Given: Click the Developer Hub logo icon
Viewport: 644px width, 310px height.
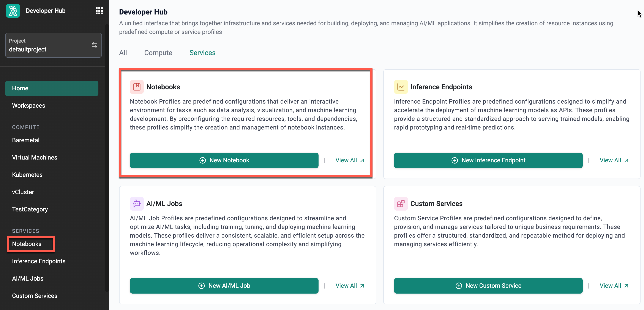Looking at the screenshot, I should click(x=13, y=11).
